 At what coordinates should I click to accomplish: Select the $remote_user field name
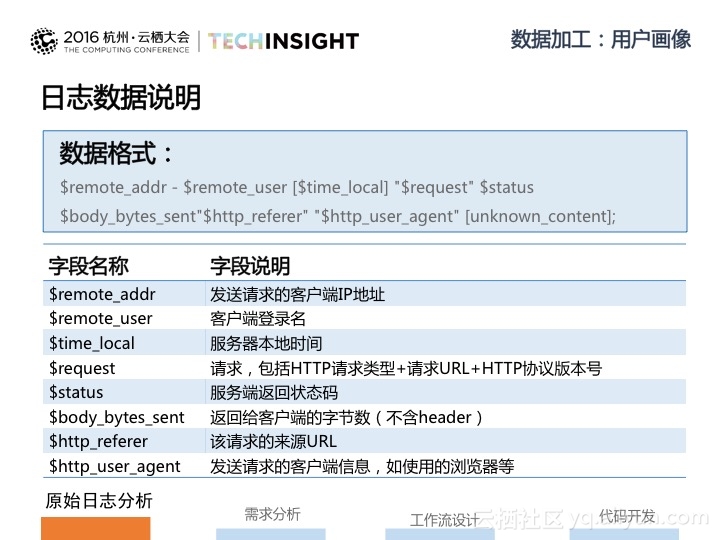point(101,318)
